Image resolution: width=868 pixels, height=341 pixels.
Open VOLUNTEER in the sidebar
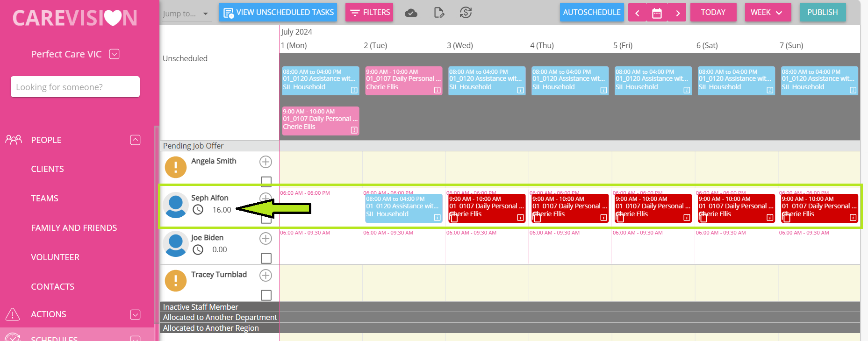coord(55,257)
